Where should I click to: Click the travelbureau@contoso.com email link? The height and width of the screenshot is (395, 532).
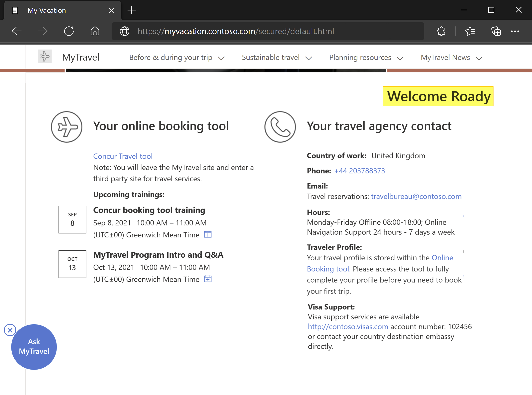pos(416,196)
